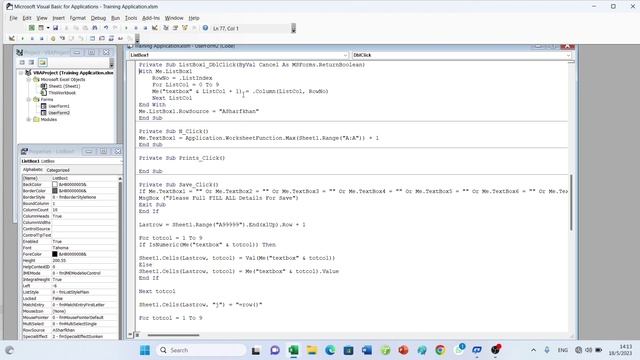Open the Insert object dropdown arrow
Image resolution: width=640 pixels, height=360 pixels.
(48, 28)
